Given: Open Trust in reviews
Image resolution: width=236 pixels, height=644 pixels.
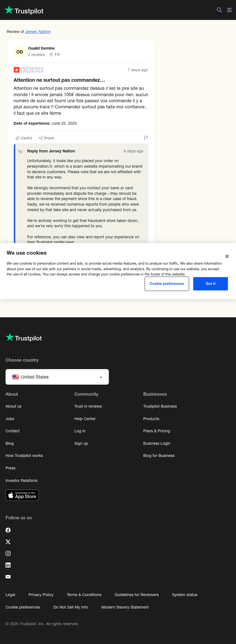Looking at the screenshot, I should point(88,406).
